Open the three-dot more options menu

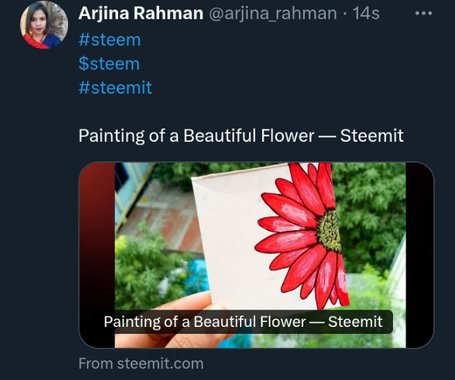point(424,13)
